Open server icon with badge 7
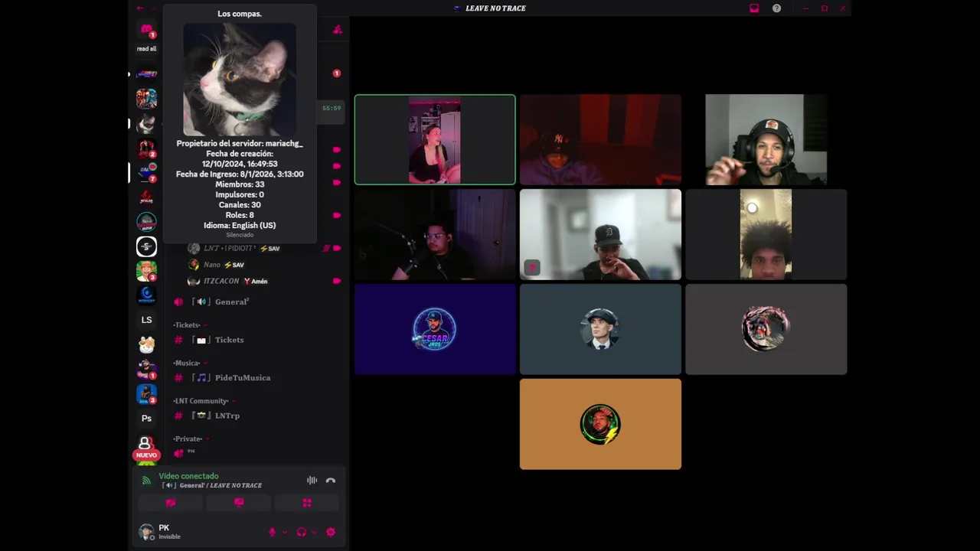 coord(146,172)
